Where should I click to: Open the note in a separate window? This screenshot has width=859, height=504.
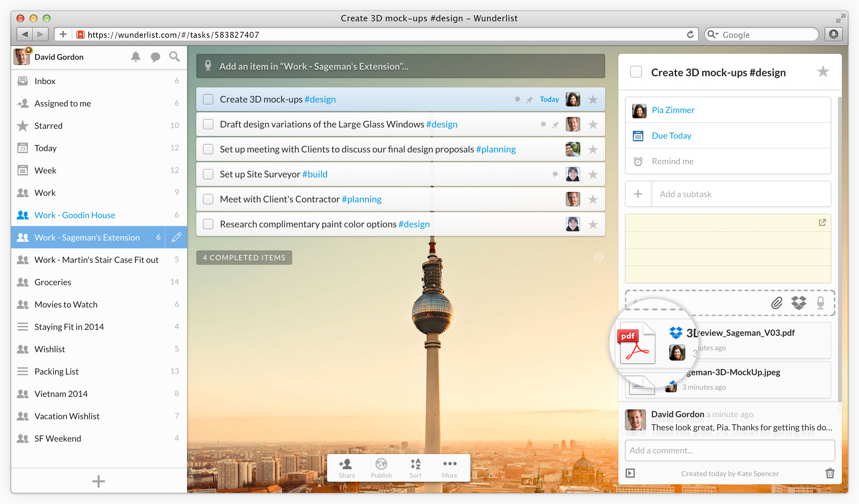tap(822, 222)
